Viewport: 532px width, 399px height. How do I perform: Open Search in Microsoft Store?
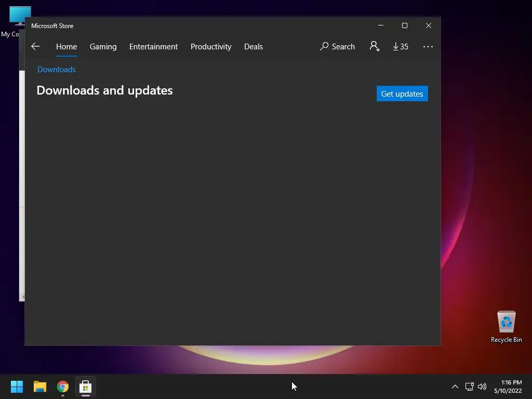pyautogui.click(x=337, y=46)
